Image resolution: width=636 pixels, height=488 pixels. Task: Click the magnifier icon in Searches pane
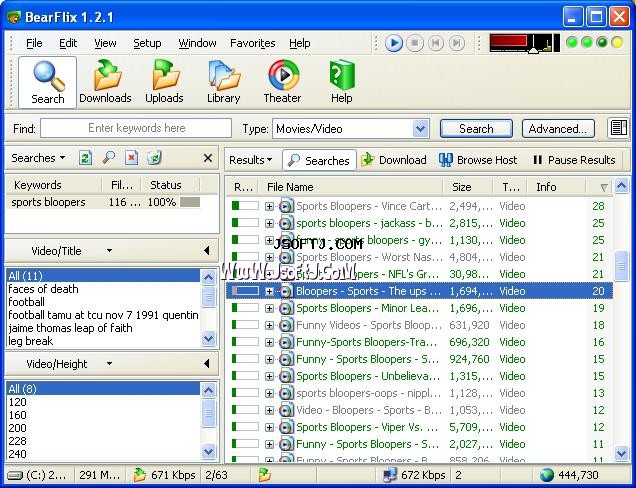108,158
